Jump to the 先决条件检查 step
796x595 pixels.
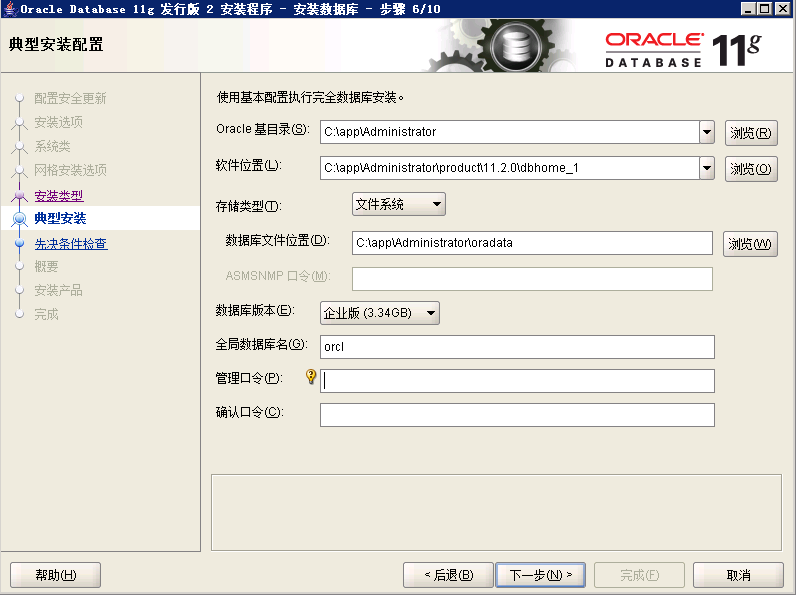70,243
